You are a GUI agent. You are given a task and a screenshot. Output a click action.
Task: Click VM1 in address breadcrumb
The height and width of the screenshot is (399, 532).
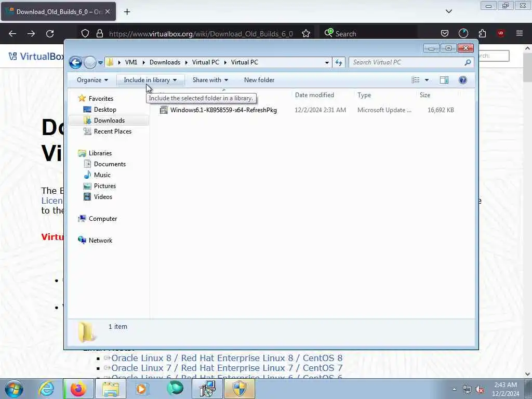coord(131,62)
